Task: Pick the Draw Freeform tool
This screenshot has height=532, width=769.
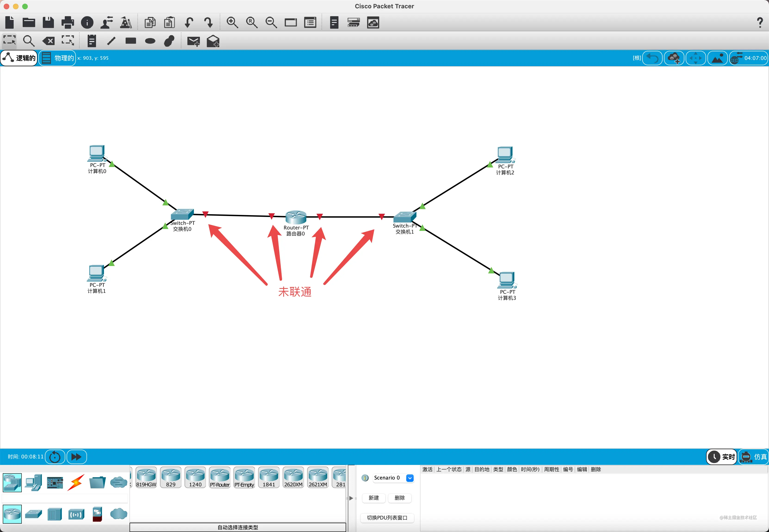Action: click(x=169, y=41)
